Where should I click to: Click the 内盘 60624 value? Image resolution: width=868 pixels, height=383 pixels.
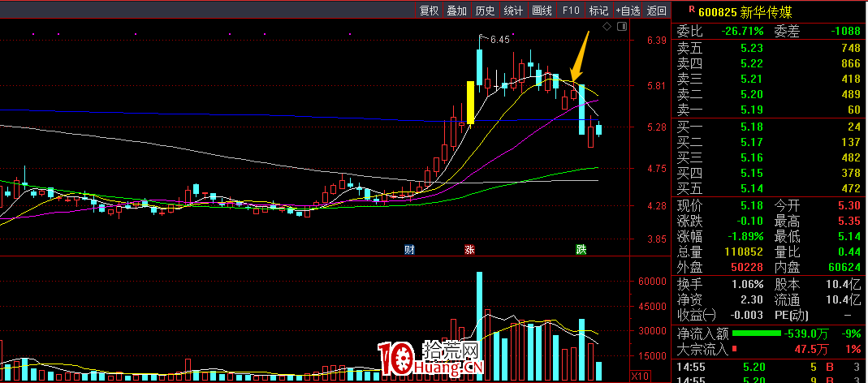(844, 267)
